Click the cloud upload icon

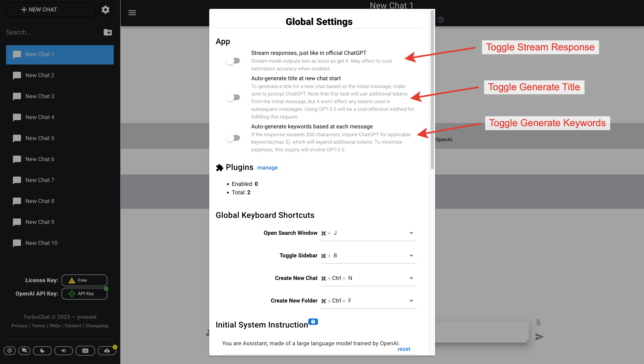[107, 350]
